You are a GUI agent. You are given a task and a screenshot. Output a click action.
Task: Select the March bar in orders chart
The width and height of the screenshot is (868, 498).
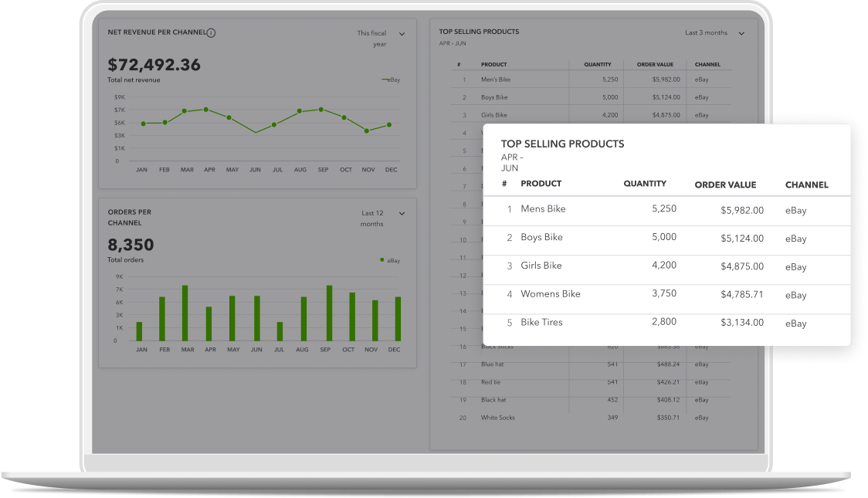(185, 313)
